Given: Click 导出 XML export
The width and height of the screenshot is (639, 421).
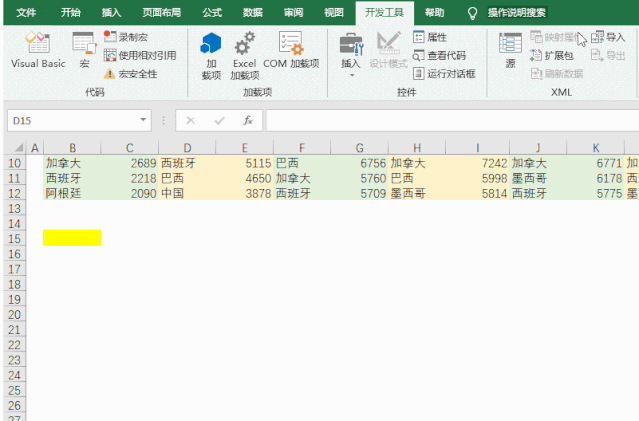Looking at the screenshot, I should point(608,55).
